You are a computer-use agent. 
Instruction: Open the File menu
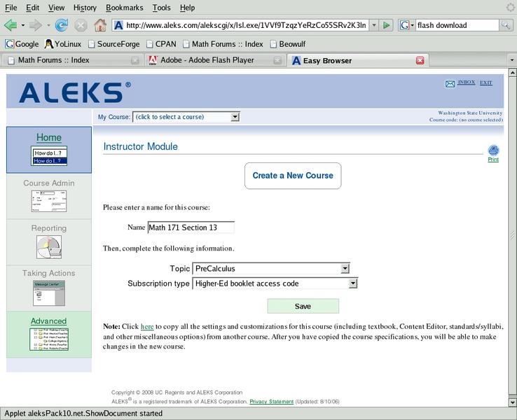pyautogui.click(x=11, y=8)
